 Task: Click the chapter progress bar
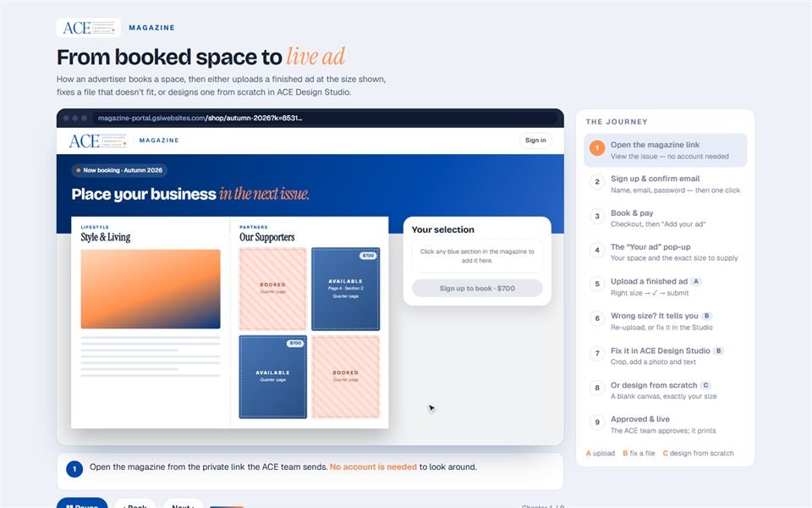[x=227, y=506]
